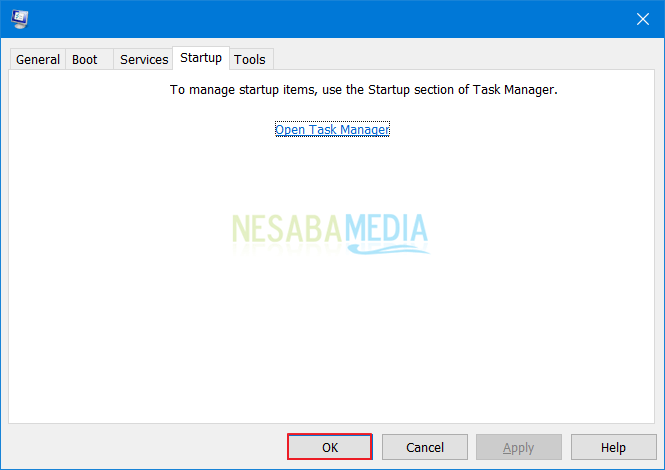Click the grey strip beside the OK button
The width and height of the screenshot is (665, 470).
[x=146, y=447]
